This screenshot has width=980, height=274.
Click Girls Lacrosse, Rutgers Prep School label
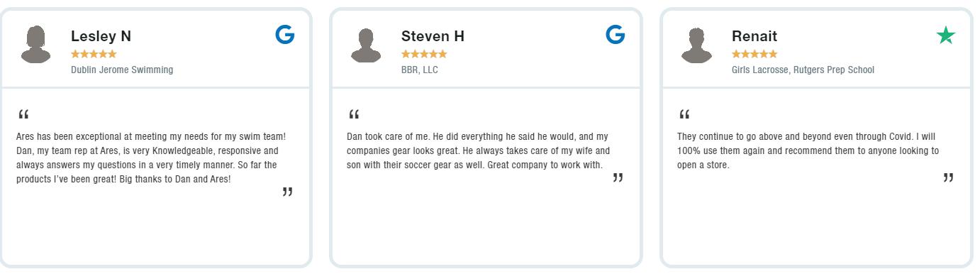[803, 70]
